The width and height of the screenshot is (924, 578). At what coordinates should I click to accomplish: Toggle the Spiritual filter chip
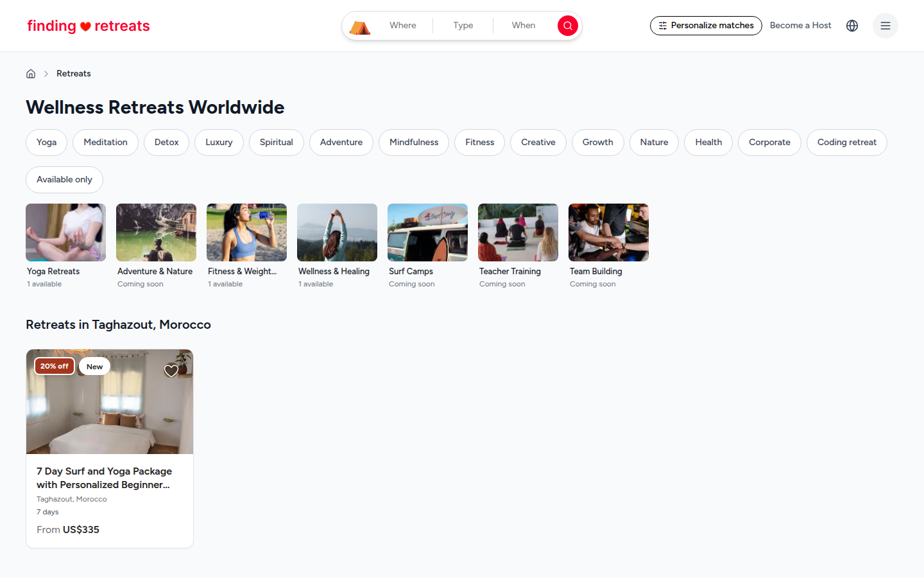(x=276, y=143)
